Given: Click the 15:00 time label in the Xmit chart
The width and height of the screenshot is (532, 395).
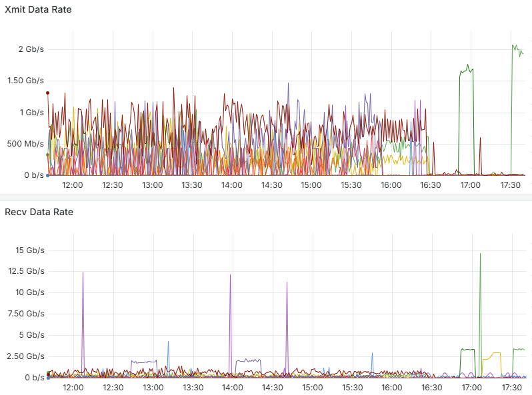Looking at the screenshot, I should (x=311, y=185).
